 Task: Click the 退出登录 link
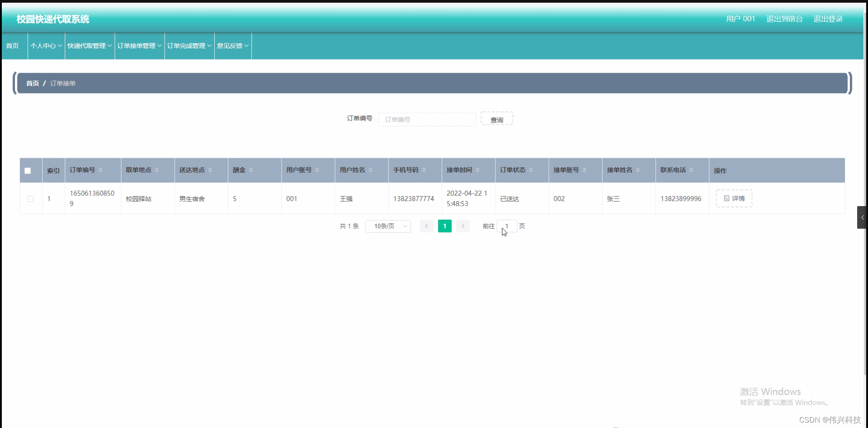828,19
